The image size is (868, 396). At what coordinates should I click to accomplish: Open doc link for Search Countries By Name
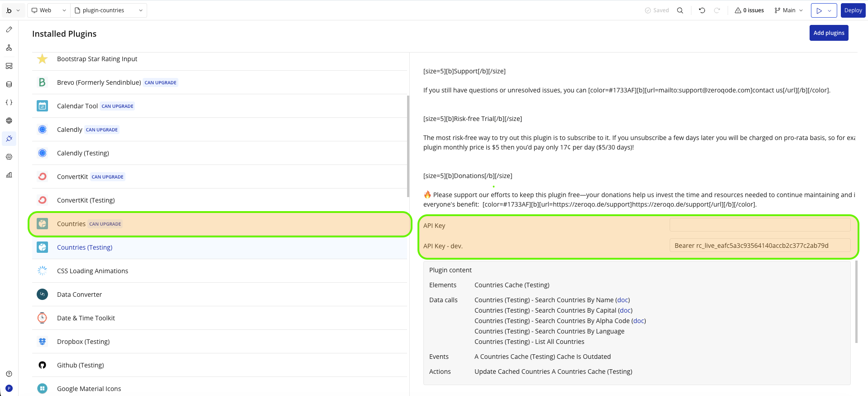(x=623, y=300)
